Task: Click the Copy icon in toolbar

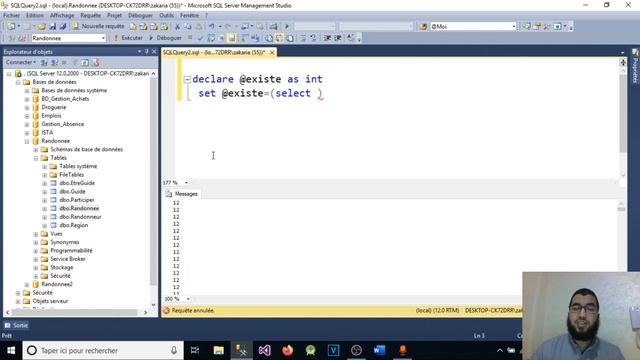Action: tap(187, 26)
